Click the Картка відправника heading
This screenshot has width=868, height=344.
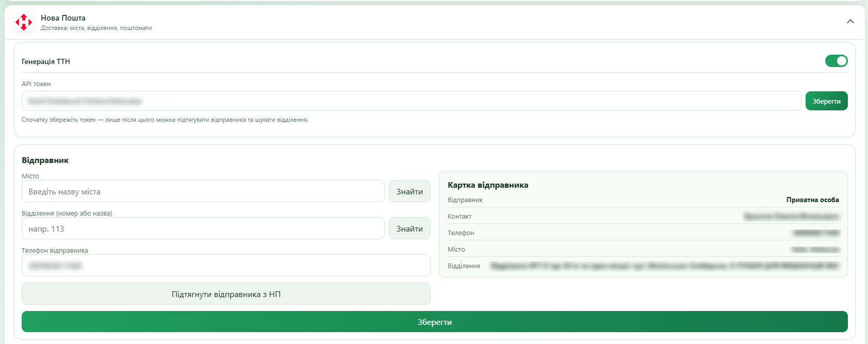click(488, 185)
